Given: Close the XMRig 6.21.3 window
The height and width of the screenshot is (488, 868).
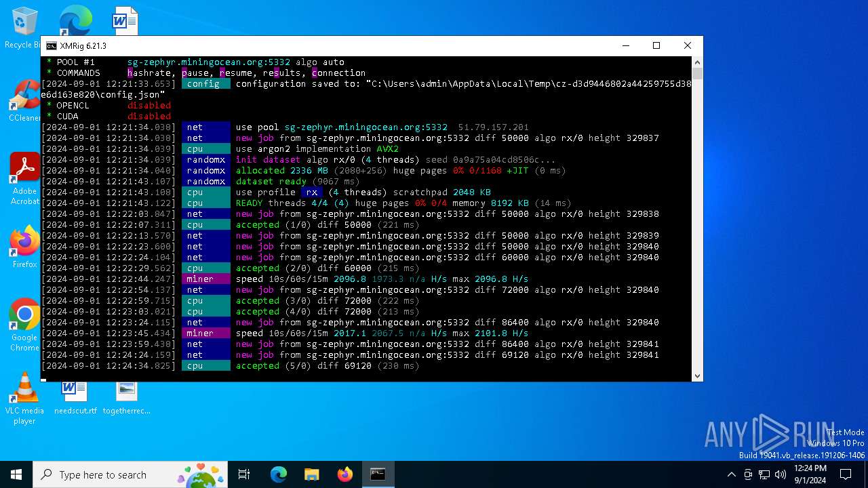Looking at the screenshot, I should 688,45.
